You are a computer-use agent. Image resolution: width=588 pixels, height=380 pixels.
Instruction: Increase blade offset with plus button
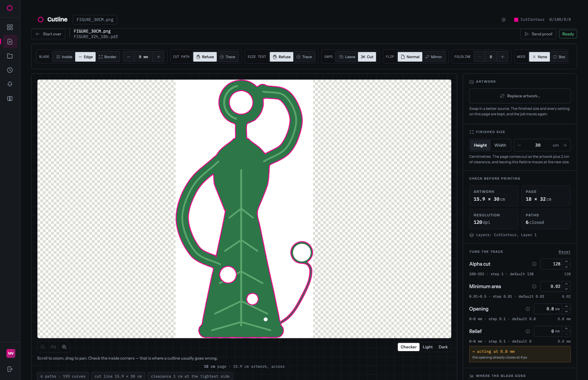pyautogui.click(x=158, y=57)
